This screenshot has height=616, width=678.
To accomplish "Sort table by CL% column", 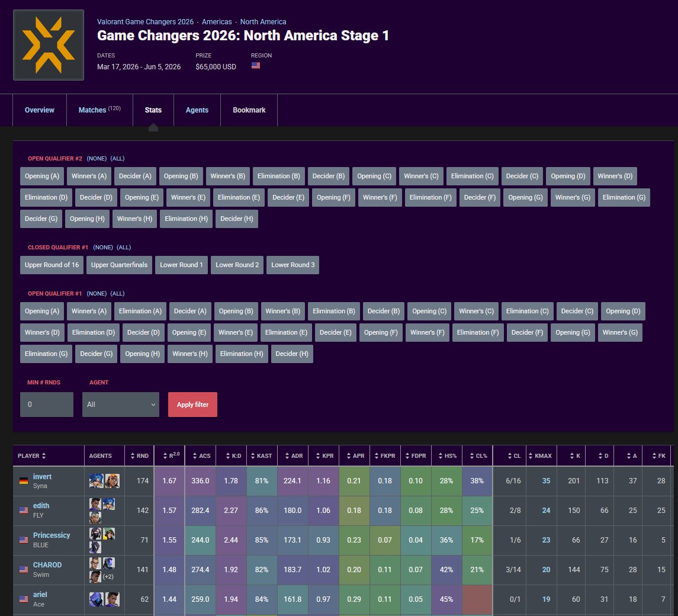I will pos(477,456).
